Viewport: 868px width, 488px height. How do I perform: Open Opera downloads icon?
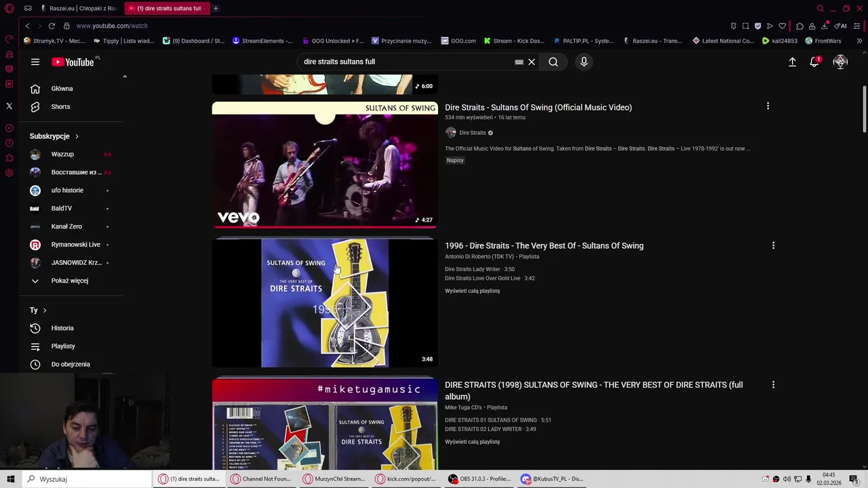click(825, 26)
